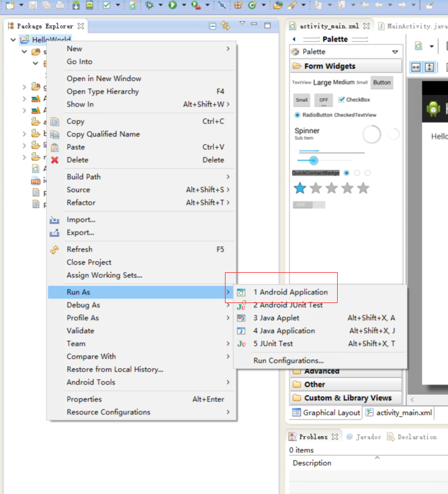Click the SeekBar slider widget in the palette
The height and width of the screenshot is (494, 448).
314,161
